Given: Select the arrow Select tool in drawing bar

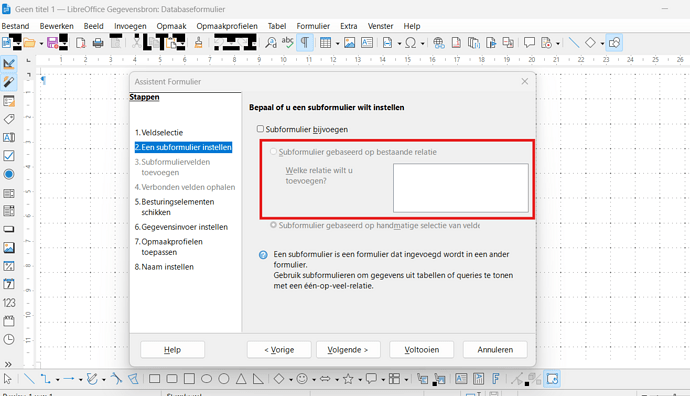Looking at the screenshot, I should click(x=7, y=379).
